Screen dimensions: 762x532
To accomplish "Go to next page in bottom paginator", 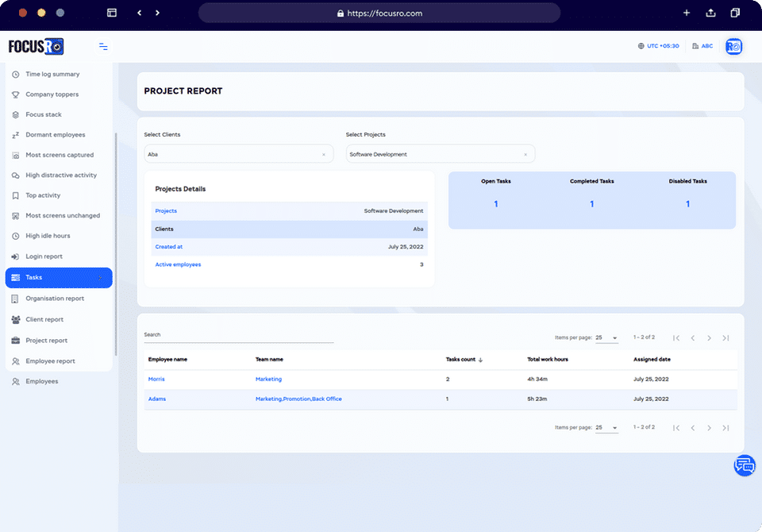I will pyautogui.click(x=709, y=428).
